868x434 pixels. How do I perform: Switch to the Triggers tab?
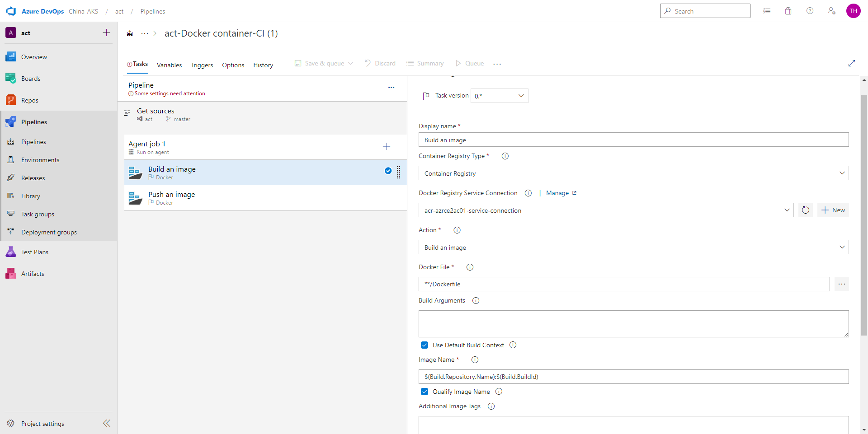pos(202,65)
